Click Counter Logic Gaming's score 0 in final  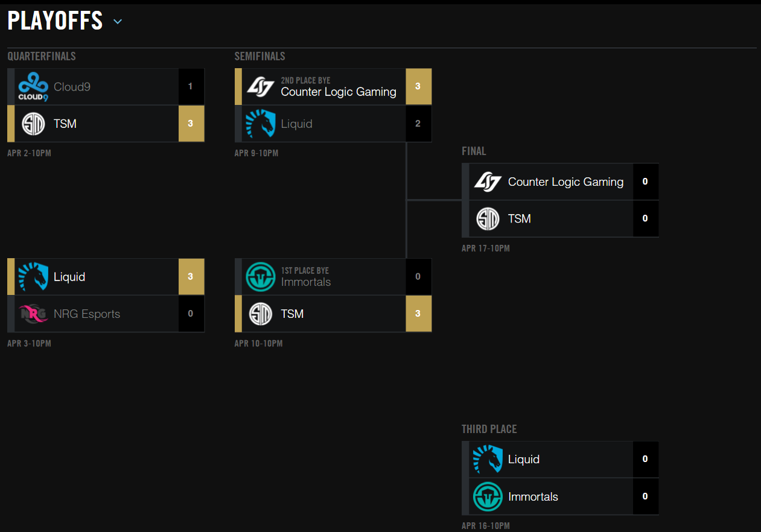pyautogui.click(x=645, y=182)
